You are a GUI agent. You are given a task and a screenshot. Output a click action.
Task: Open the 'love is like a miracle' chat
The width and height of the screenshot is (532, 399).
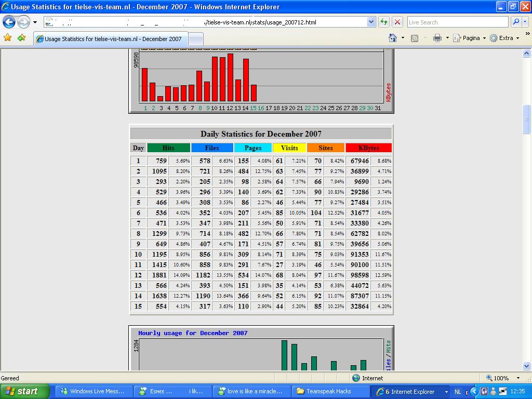coord(251,392)
